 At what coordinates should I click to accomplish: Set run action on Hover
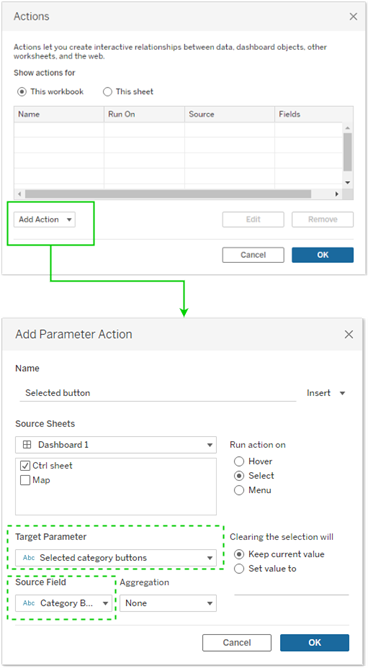[x=239, y=461]
